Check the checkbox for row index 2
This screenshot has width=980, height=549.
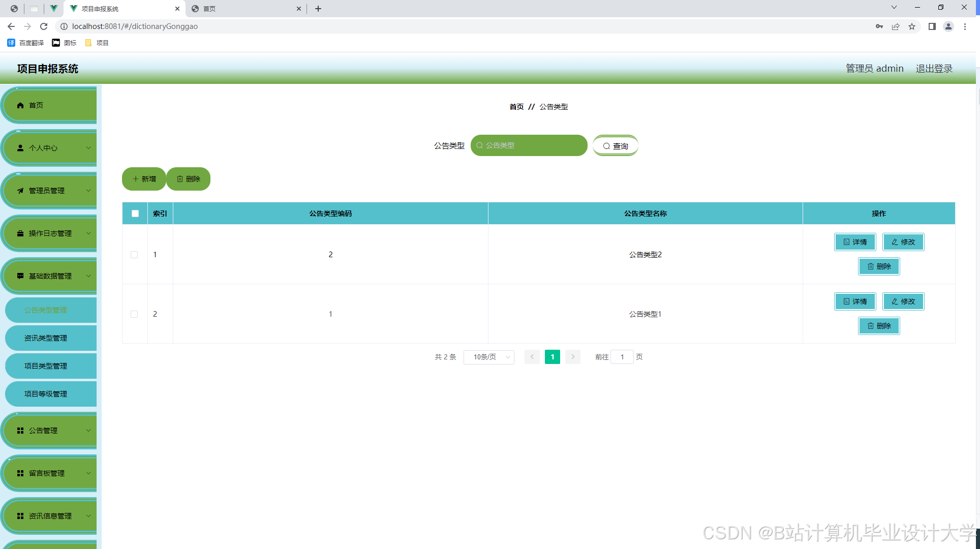pyautogui.click(x=134, y=314)
